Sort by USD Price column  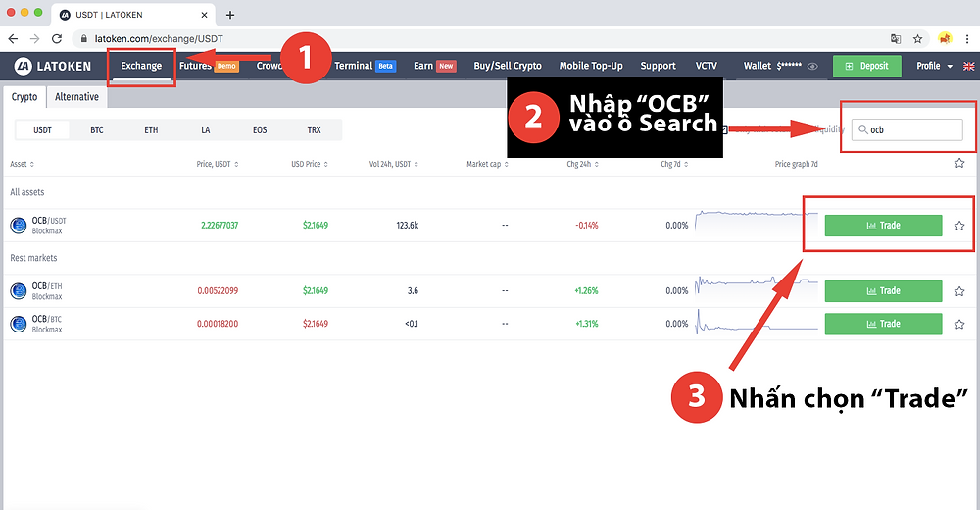[310, 164]
